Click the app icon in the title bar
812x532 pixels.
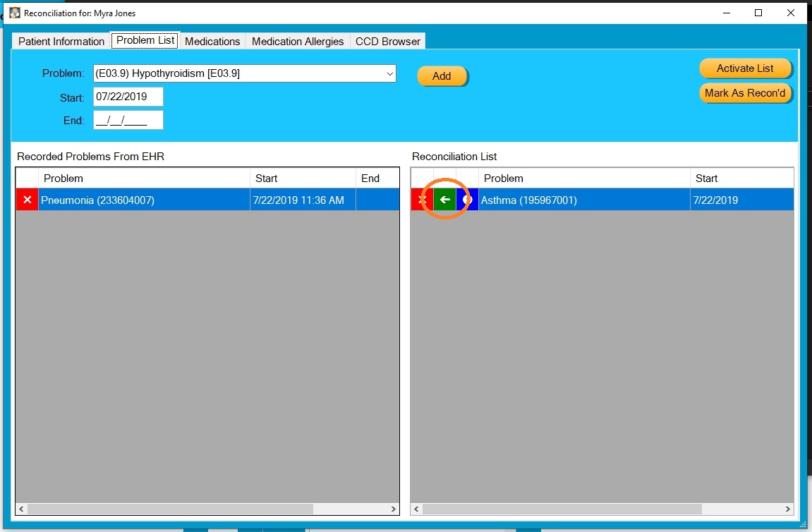pyautogui.click(x=15, y=13)
